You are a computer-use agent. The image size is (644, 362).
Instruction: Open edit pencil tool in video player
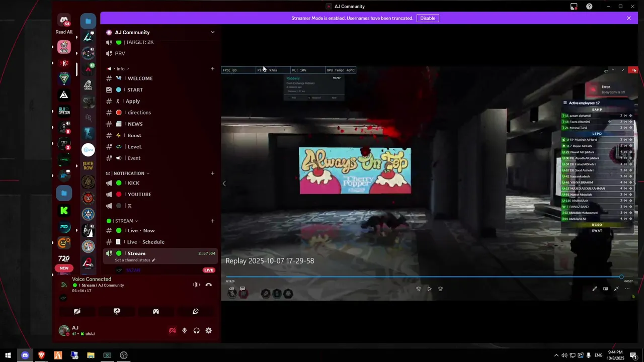coord(595,289)
